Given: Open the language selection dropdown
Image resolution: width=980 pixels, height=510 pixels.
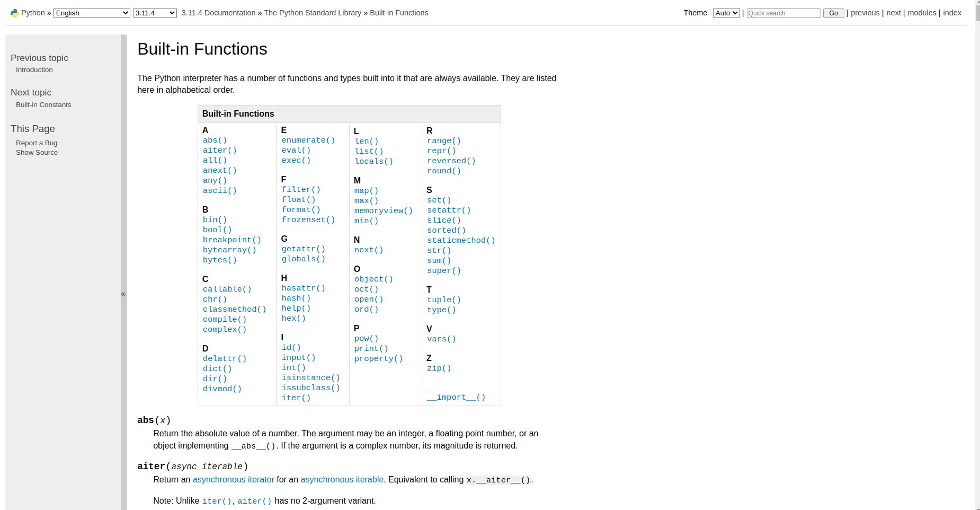Looking at the screenshot, I should click(91, 13).
